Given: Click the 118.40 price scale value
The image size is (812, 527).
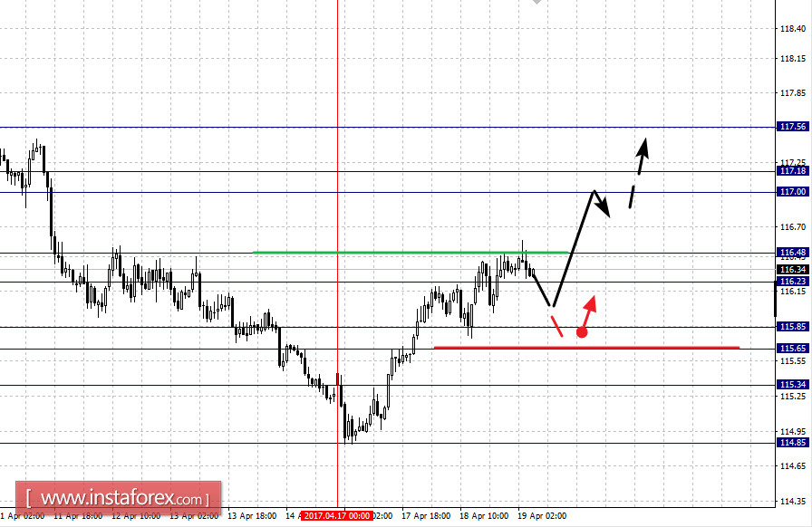Looking at the screenshot, I should tap(793, 29).
